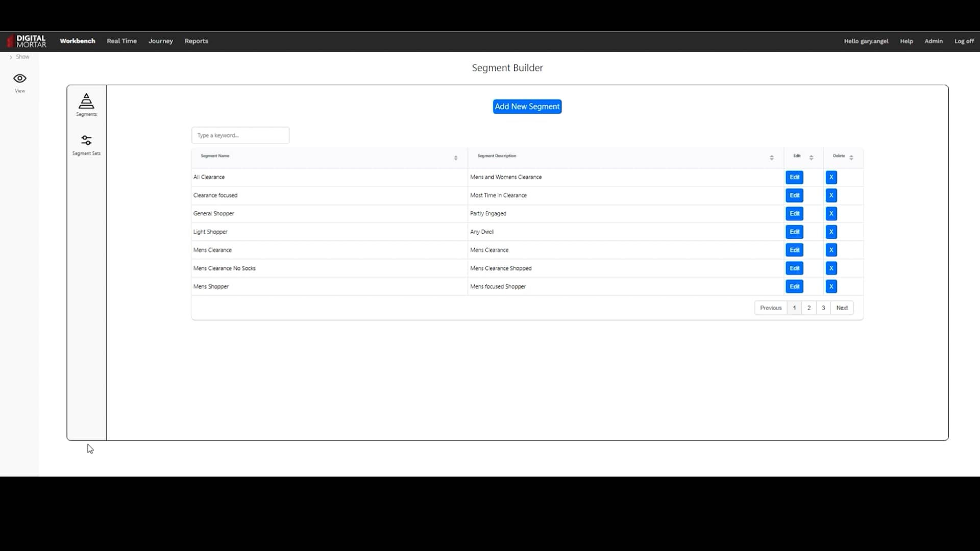This screenshot has width=980, height=551.
Task: Open the Workbench menu
Action: [77, 41]
